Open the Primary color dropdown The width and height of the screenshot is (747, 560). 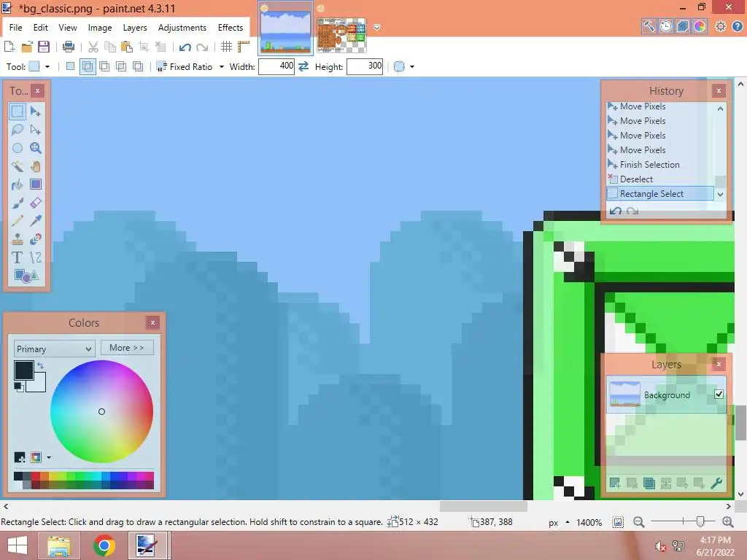tap(54, 349)
